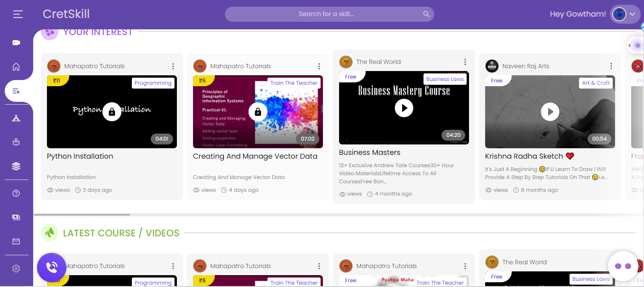Viewport: 644px width, 287px height.
Task: Open three-dot menu on latest ₹6 card
Action: click(319, 266)
